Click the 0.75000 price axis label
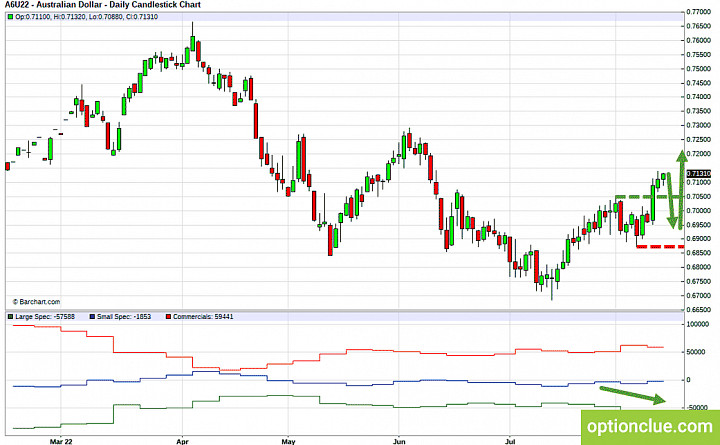Viewport: 720px width, 445px height. coord(699,68)
